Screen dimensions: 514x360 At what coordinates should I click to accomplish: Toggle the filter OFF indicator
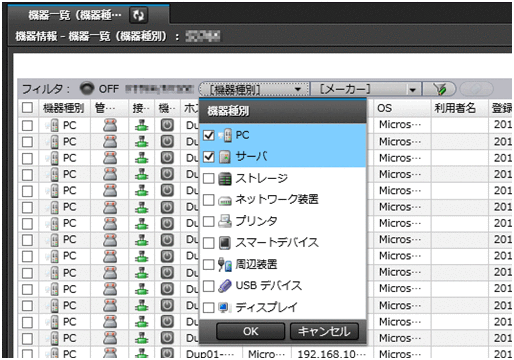(x=87, y=89)
